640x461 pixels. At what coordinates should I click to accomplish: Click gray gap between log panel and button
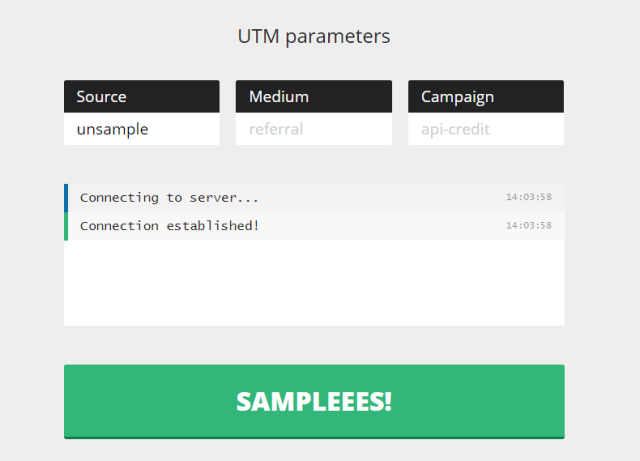pyautogui.click(x=314, y=345)
